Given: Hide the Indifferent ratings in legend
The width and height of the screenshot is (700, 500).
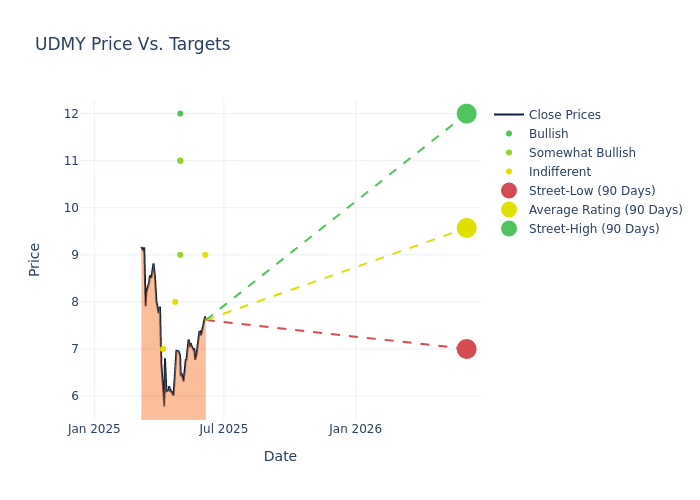Looking at the screenshot, I should (559, 172).
